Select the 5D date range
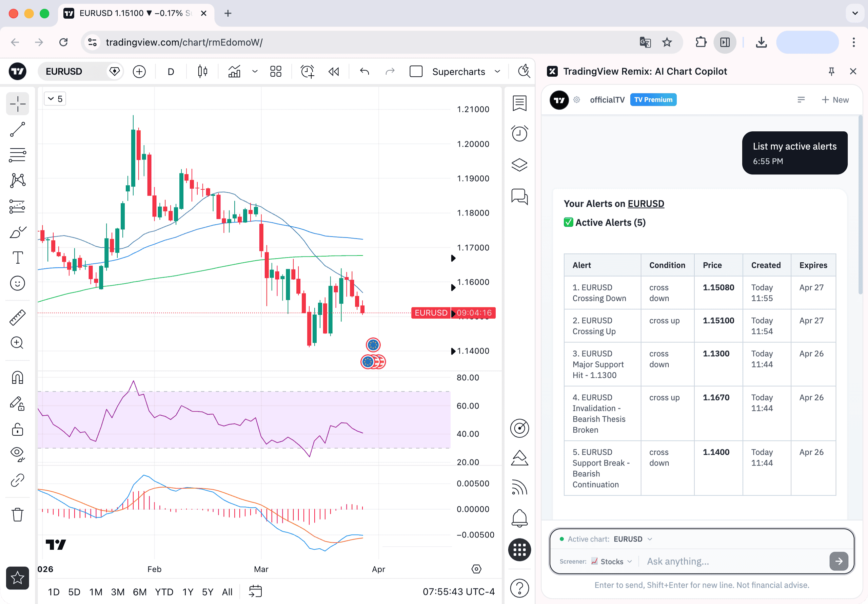Screen dimensions: 868x604 pyautogui.click(x=74, y=592)
